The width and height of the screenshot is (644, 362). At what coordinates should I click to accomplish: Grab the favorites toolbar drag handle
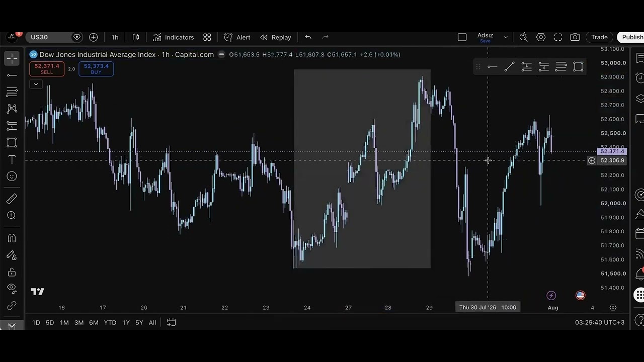pyautogui.click(x=478, y=66)
